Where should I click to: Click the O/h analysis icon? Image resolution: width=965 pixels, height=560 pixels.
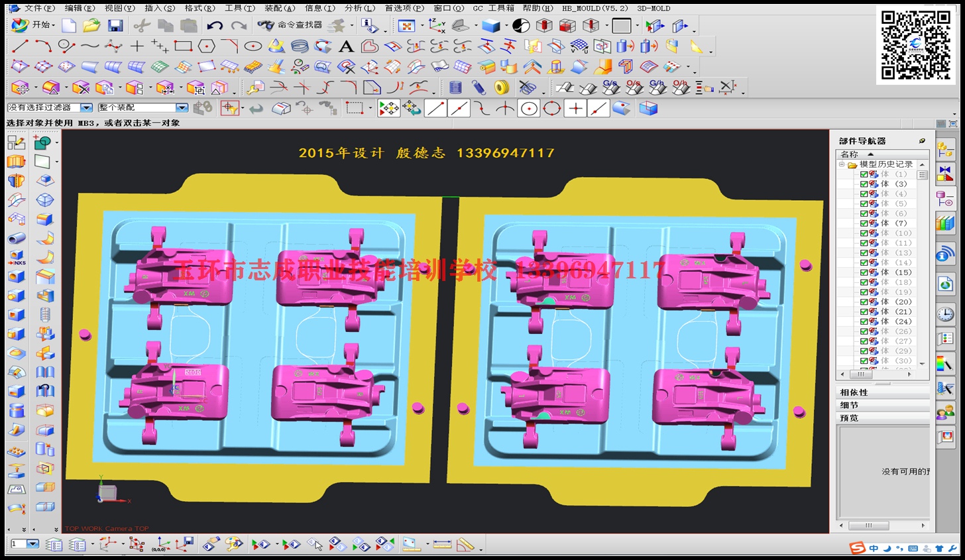[x=681, y=87]
